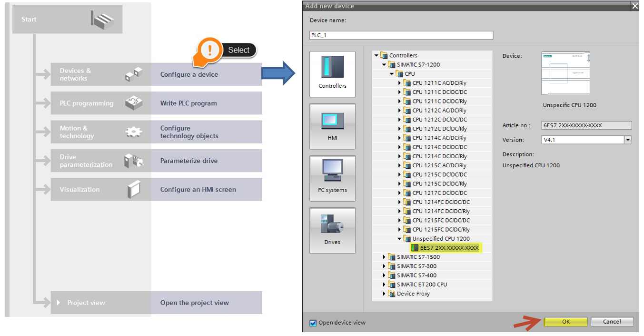Click the Device name input field
This screenshot has height=336, width=644.
(x=401, y=35)
